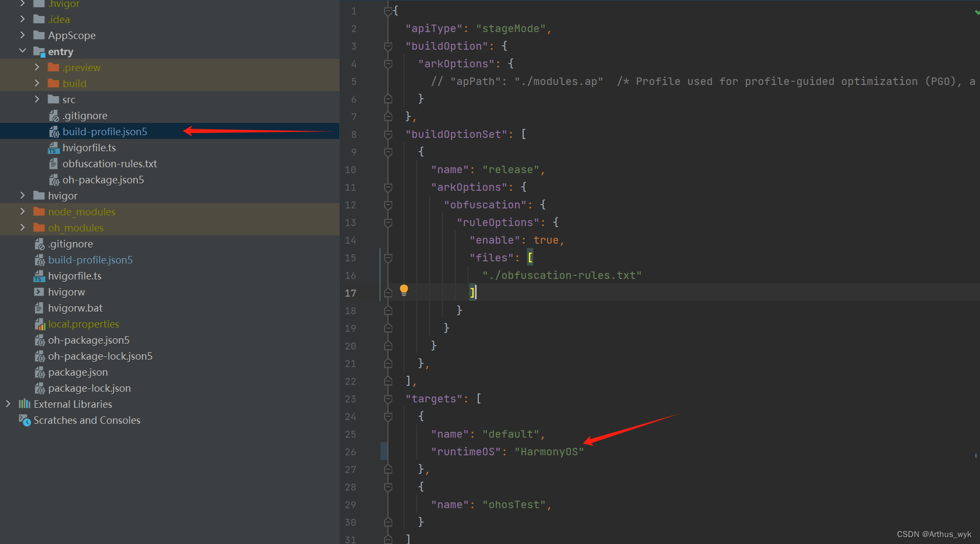980x544 pixels.
Task: Click the selected build-profile.json5 file icon
Action: tap(53, 131)
